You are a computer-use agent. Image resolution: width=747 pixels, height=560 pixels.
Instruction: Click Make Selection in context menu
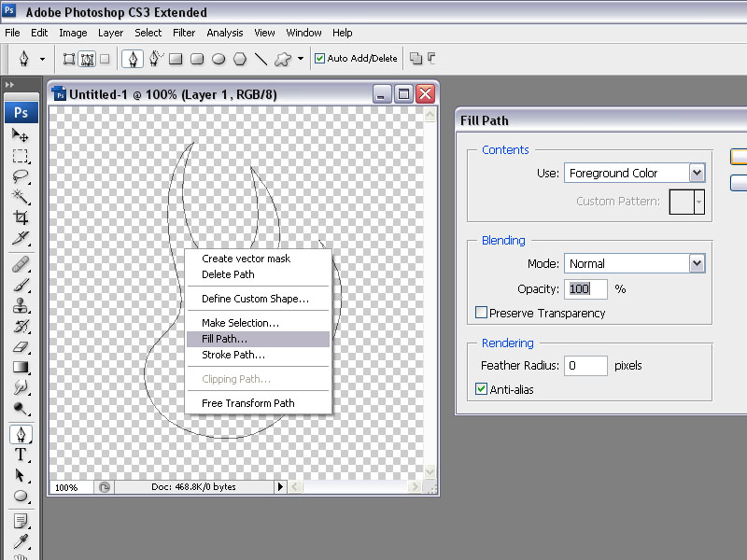(240, 323)
